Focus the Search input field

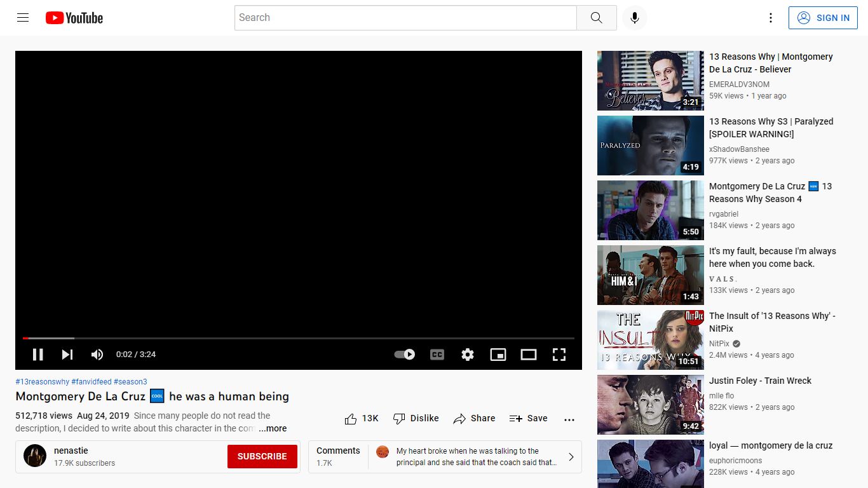[x=405, y=18]
